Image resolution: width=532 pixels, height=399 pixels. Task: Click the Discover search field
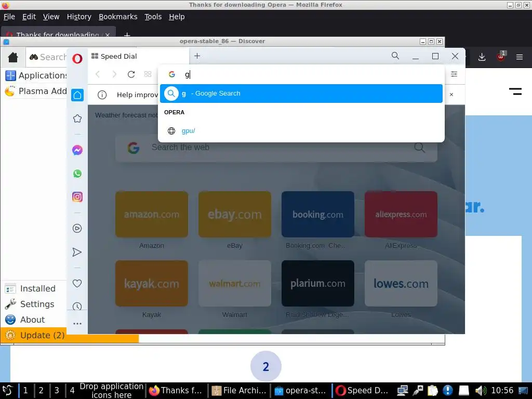(47, 57)
